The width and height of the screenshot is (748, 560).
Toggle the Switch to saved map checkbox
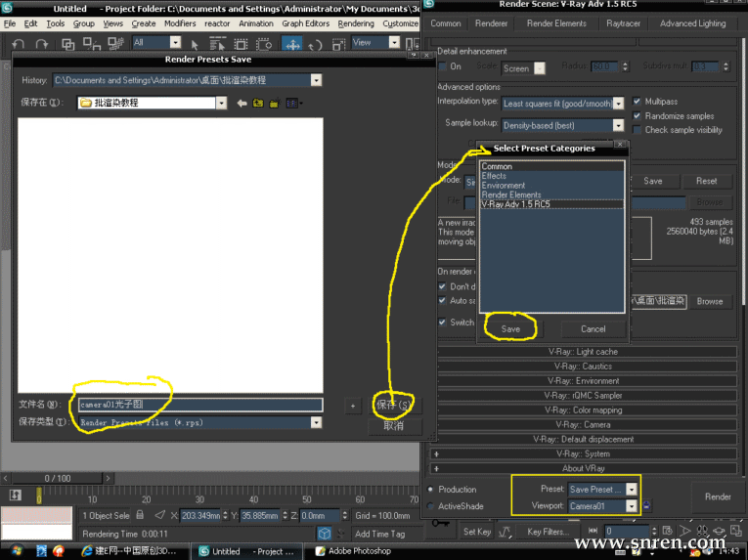[442, 322]
